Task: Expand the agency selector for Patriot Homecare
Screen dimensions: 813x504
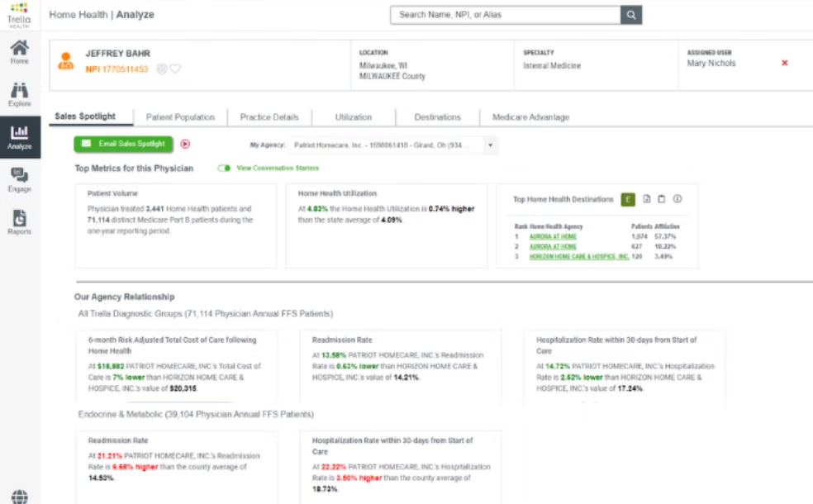Action: [x=491, y=145]
